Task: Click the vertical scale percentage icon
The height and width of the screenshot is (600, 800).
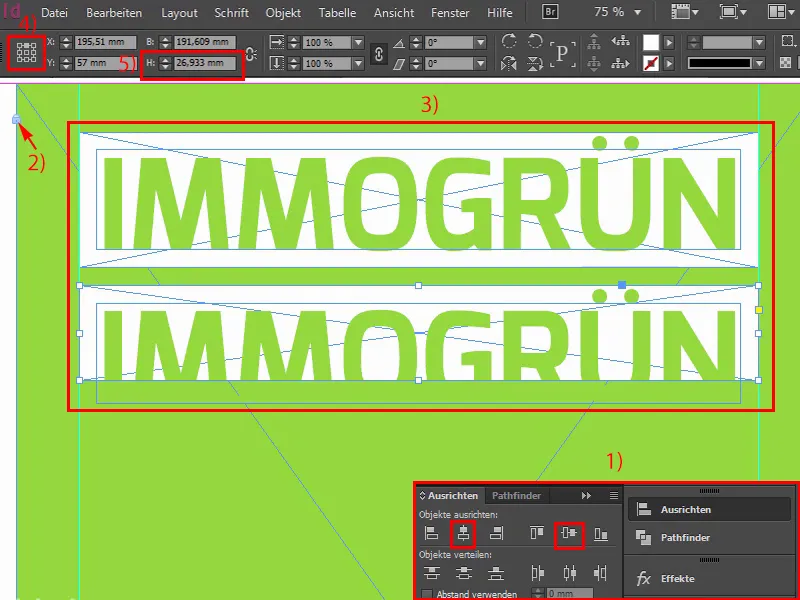Action: coord(276,63)
